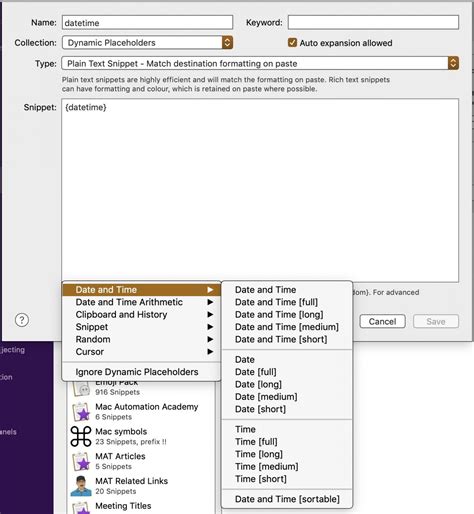Choose Date and Time [sortable] menu item

point(287,499)
